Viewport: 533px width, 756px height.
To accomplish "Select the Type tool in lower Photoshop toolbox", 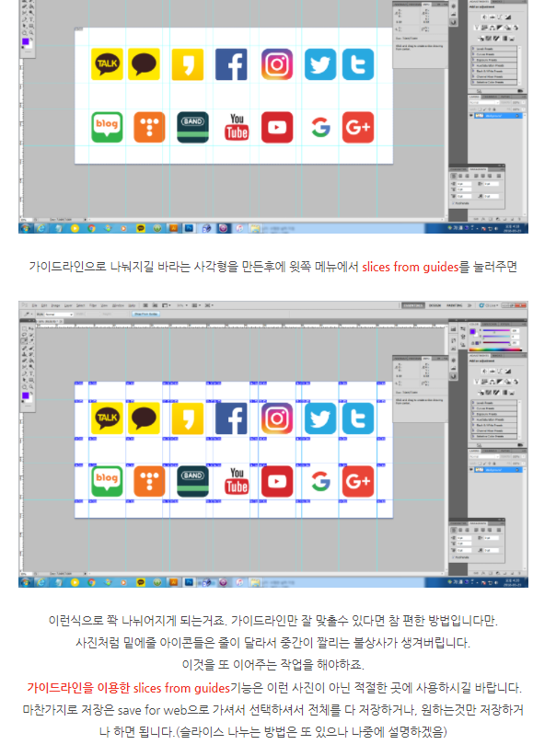I will click(31, 373).
